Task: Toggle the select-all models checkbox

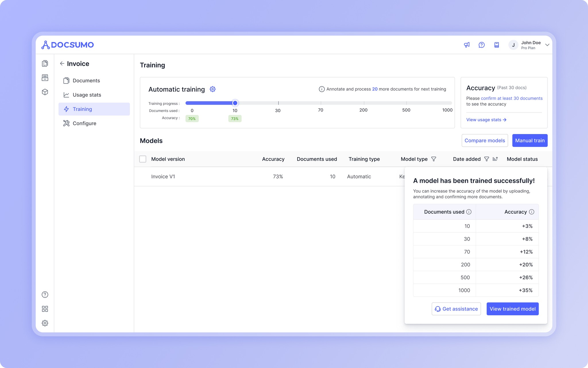Action: tap(143, 159)
